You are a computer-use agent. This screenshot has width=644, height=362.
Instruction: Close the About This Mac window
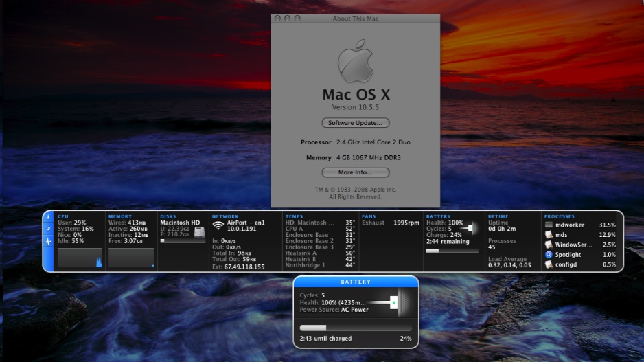[277, 19]
